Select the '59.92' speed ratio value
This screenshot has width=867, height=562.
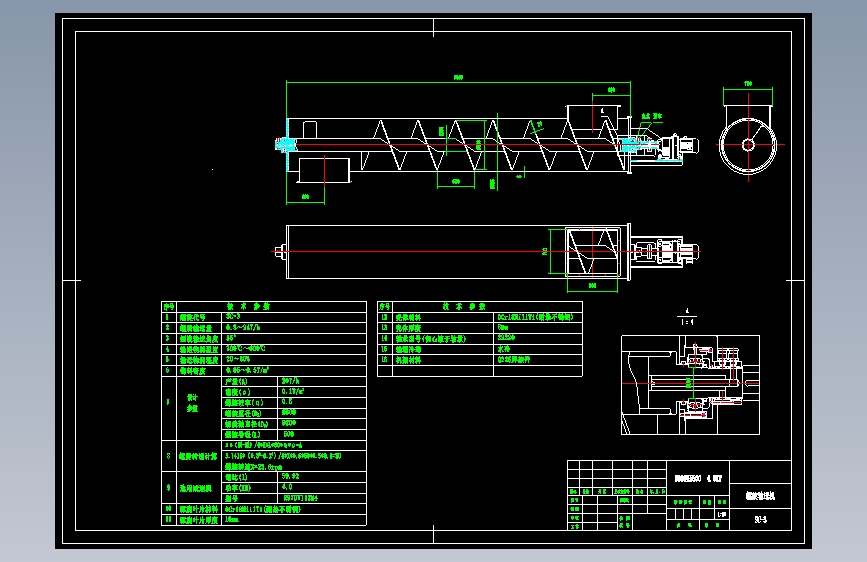click(290, 476)
